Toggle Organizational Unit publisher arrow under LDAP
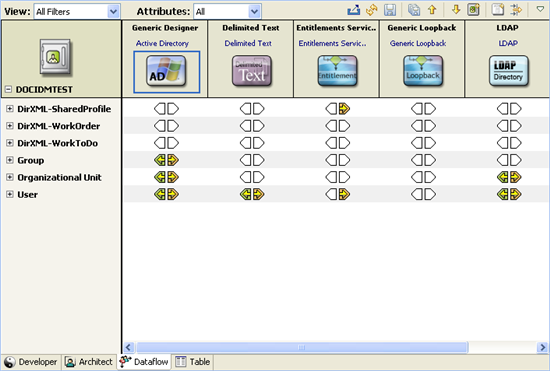Image resolution: width=550 pixels, height=371 pixels. [x=503, y=177]
